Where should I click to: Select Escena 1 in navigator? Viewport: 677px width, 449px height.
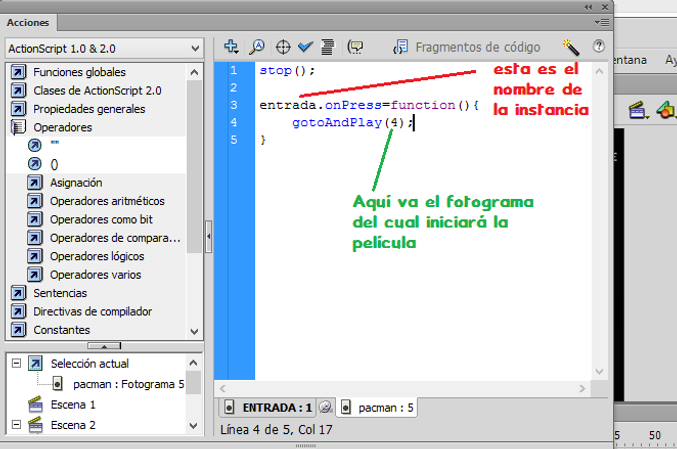(x=62, y=405)
